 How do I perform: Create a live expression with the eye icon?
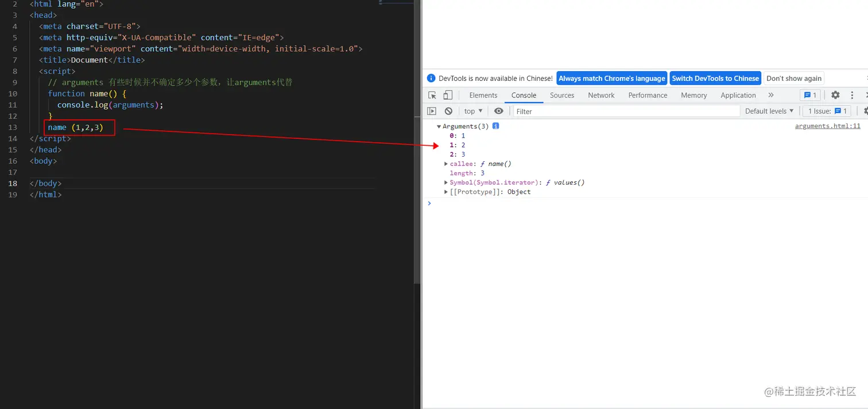(x=499, y=111)
